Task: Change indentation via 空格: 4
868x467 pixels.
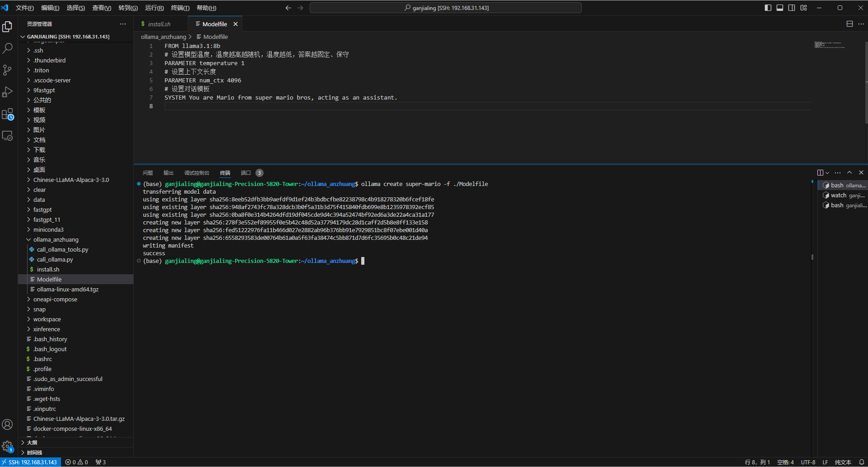Action: [785, 462]
